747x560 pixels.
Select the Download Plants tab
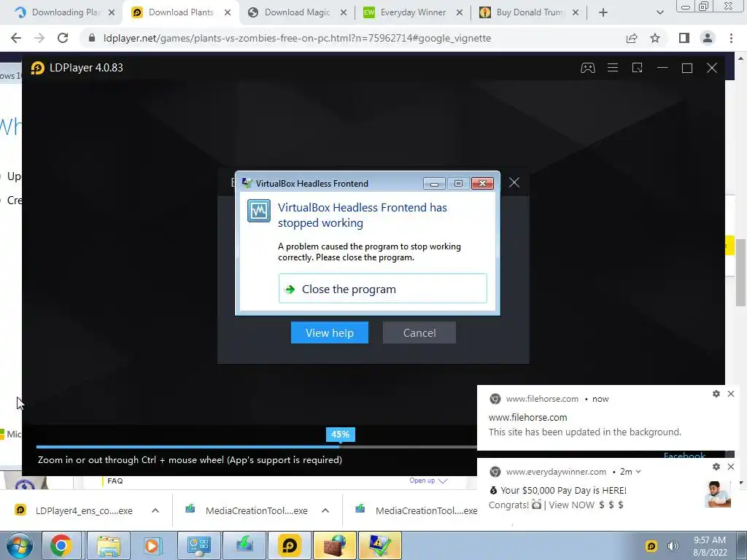click(181, 12)
